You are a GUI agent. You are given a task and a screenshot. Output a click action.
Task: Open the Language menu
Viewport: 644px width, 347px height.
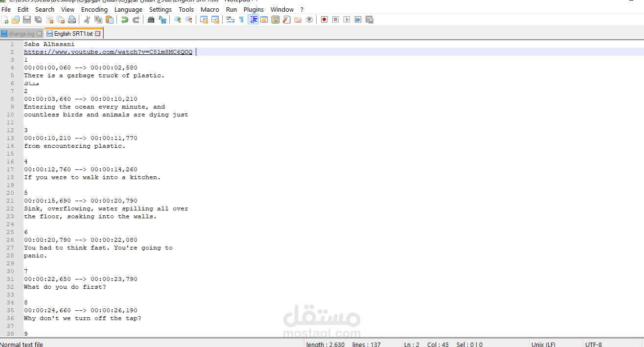click(x=128, y=9)
